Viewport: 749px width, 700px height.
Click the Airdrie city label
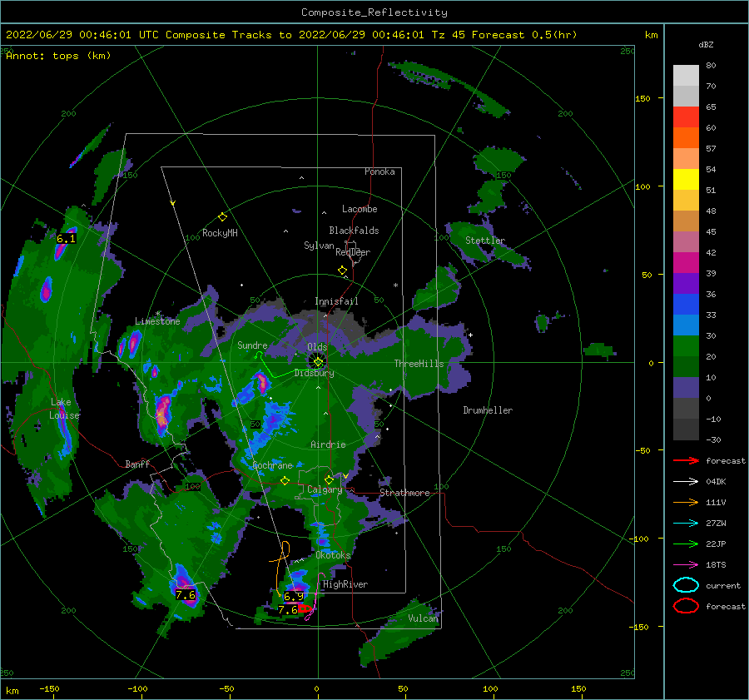tap(328, 444)
